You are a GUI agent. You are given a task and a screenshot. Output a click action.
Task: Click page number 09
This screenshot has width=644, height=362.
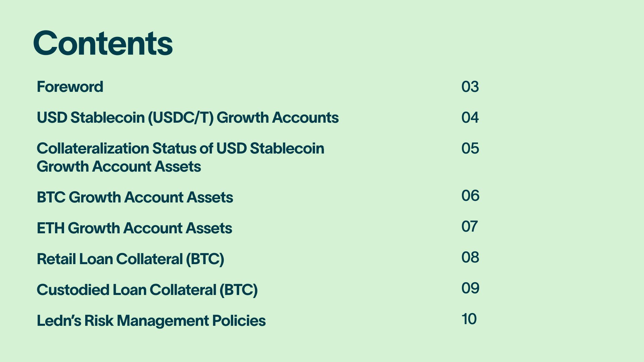click(470, 288)
